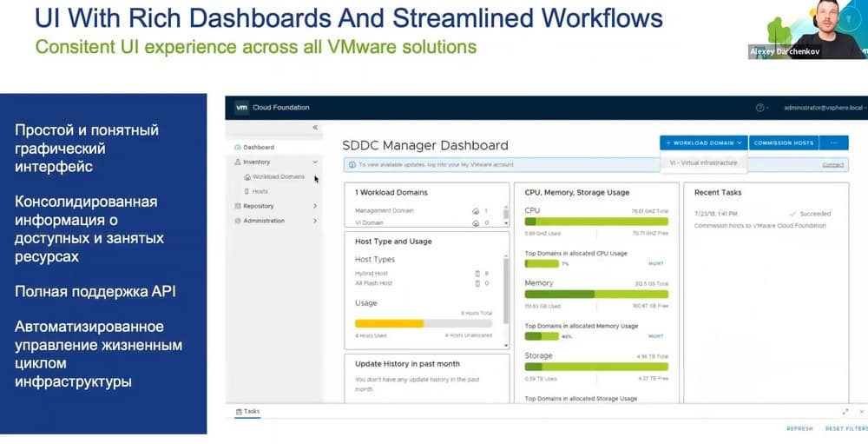The width and height of the screenshot is (868, 444).
Task: Click Commission hosts to VMware Cloud Foundation task
Action: (760, 226)
